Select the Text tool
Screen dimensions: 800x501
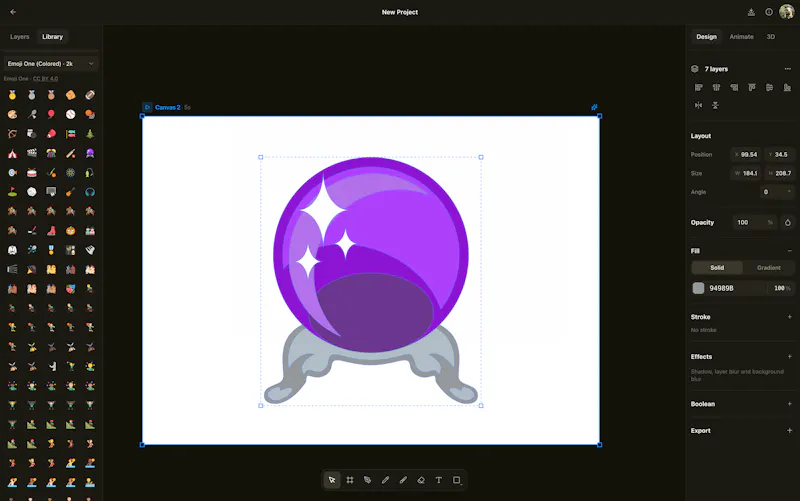pos(439,480)
